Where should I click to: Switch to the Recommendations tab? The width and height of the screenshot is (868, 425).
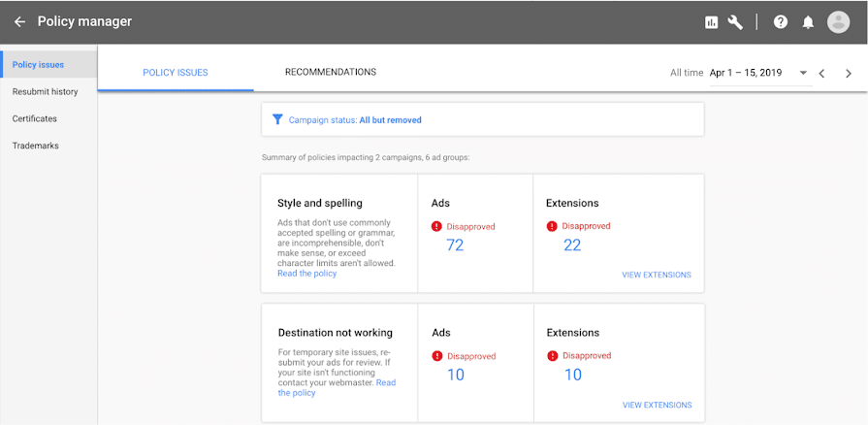pos(331,72)
